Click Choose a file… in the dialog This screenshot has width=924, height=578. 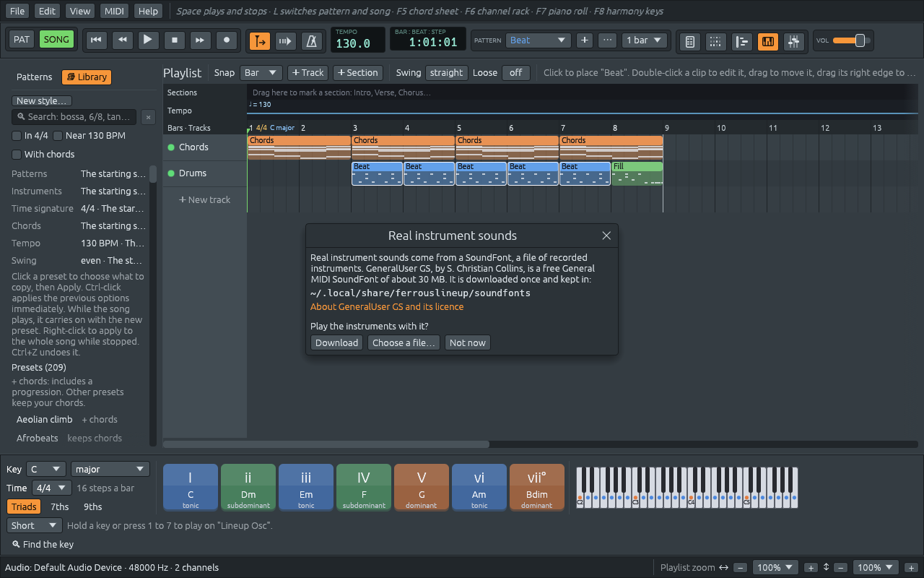(404, 343)
